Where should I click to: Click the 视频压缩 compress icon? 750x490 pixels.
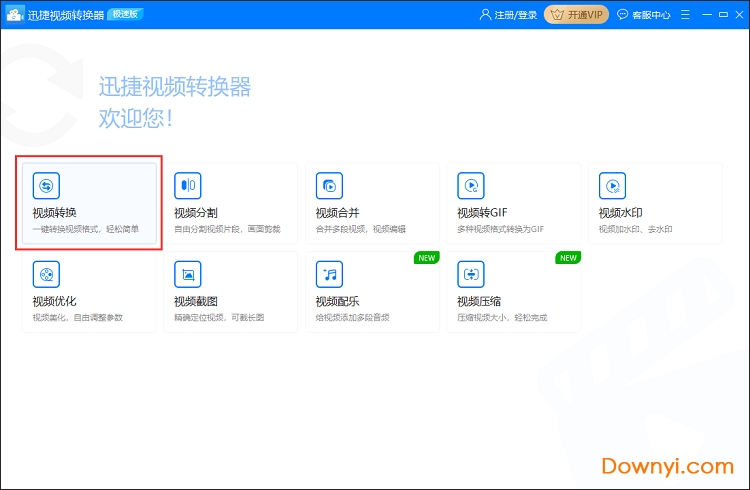tap(471, 274)
